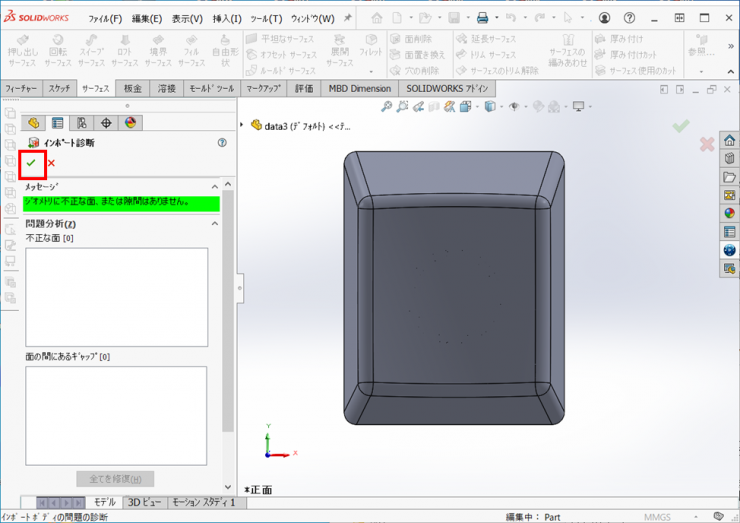Open the DisplayManager color-ball tab icon
This screenshot has height=523, width=740.
coord(130,123)
